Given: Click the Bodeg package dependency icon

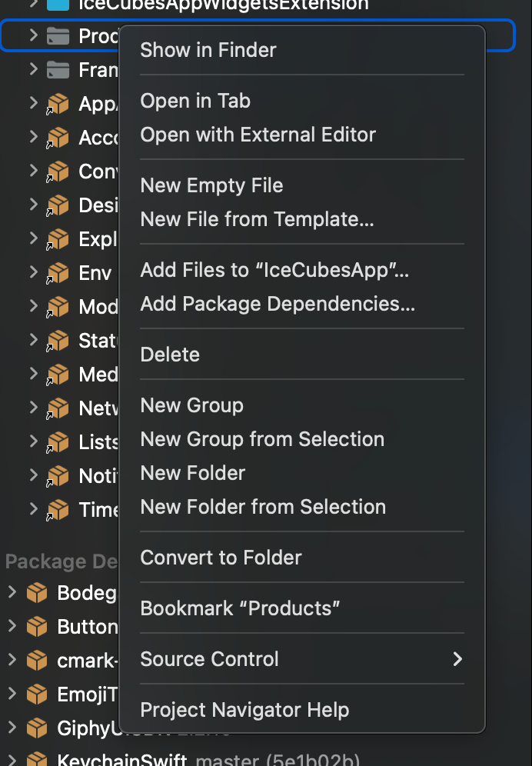Looking at the screenshot, I should [x=37, y=593].
